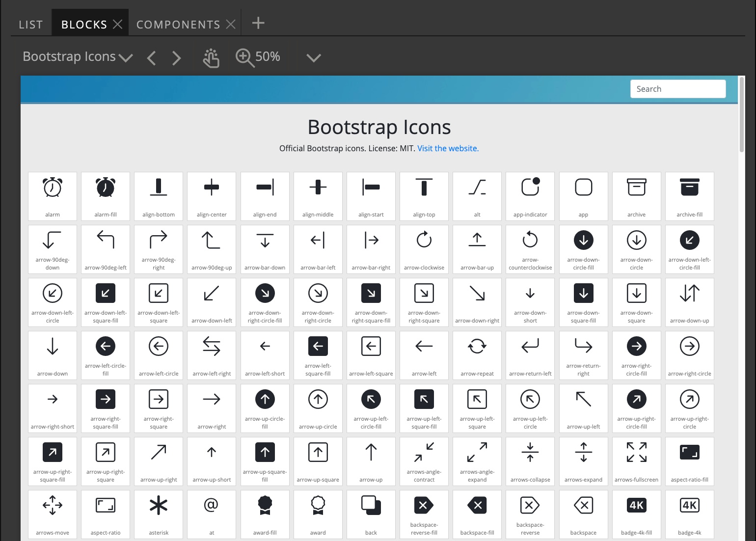Pick the badge-4k-fill icon

click(x=637, y=514)
